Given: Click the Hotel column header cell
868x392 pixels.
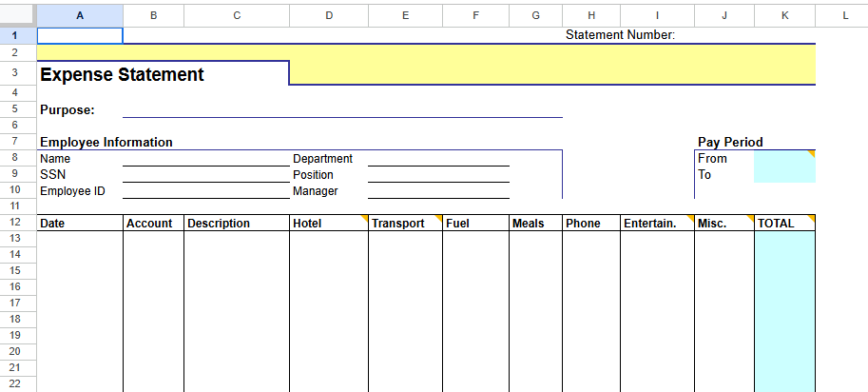Looking at the screenshot, I should pyautogui.click(x=328, y=224).
